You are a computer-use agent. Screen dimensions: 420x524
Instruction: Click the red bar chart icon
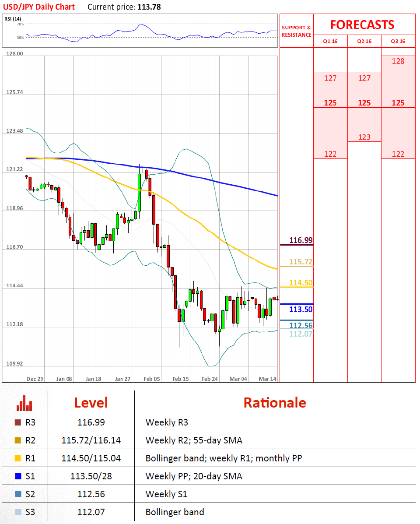coord(24,403)
